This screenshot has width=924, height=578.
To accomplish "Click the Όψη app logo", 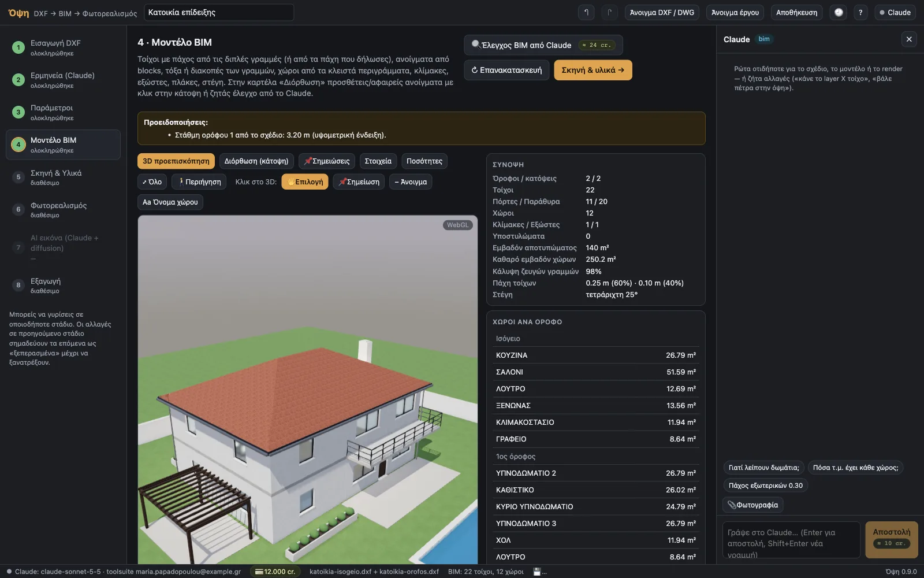I will [18, 13].
